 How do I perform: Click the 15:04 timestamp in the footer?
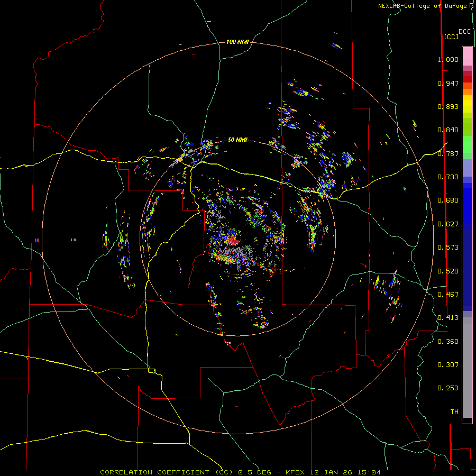point(369,472)
